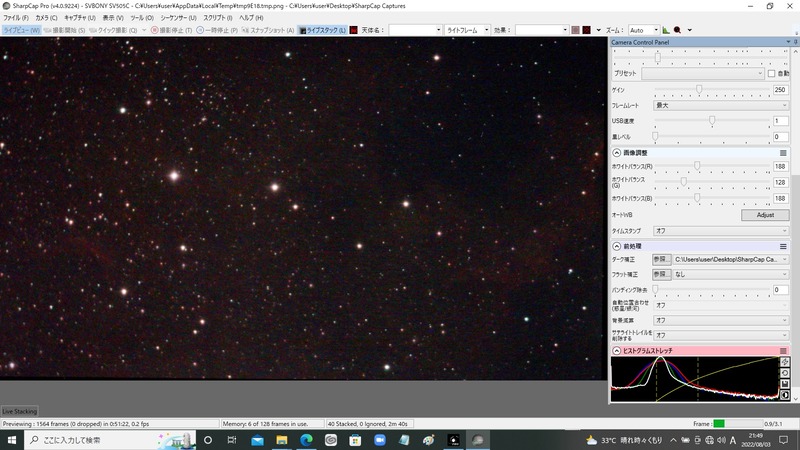Screen dimensions: 800x450
Task: Open Microsoft Store on taskbar
Action: [355, 440]
